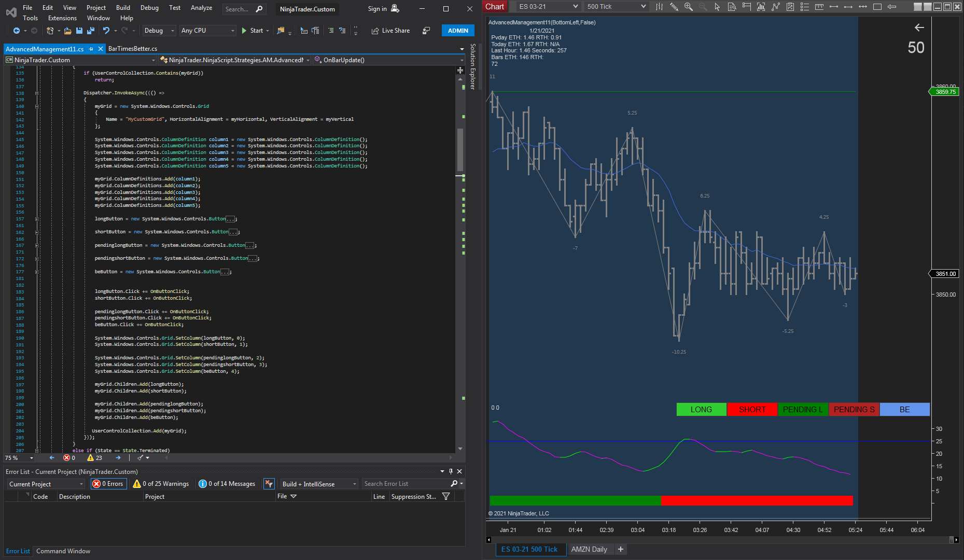Click the blue BE button on chart

point(905,410)
